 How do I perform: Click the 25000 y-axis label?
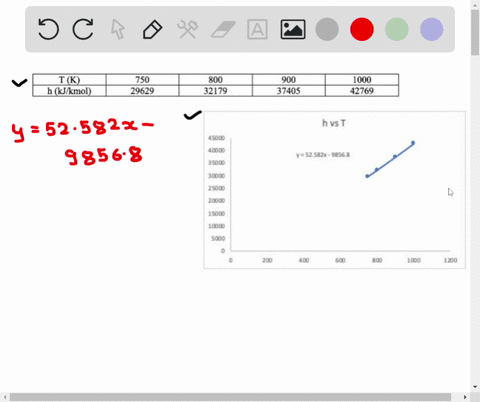point(216,188)
